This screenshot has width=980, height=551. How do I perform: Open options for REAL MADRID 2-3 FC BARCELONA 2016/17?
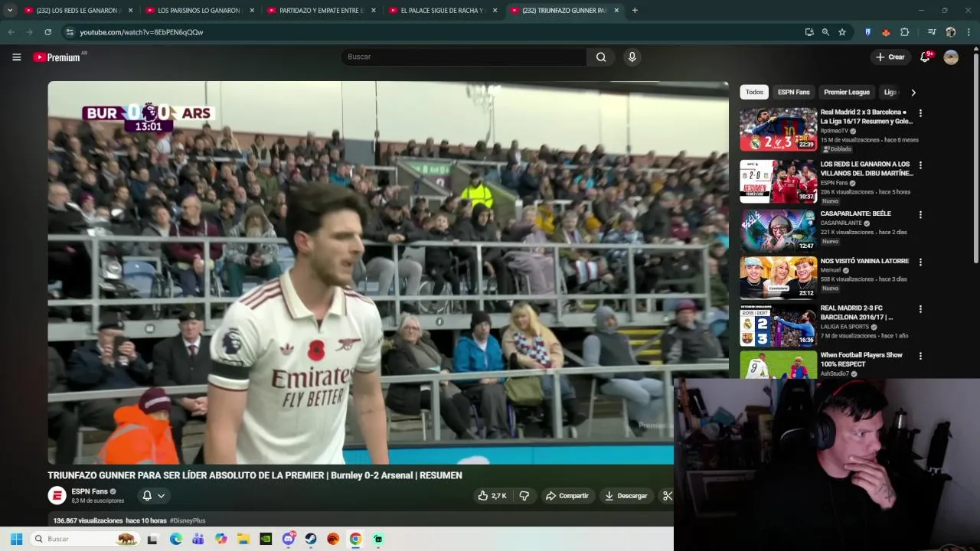point(920,310)
